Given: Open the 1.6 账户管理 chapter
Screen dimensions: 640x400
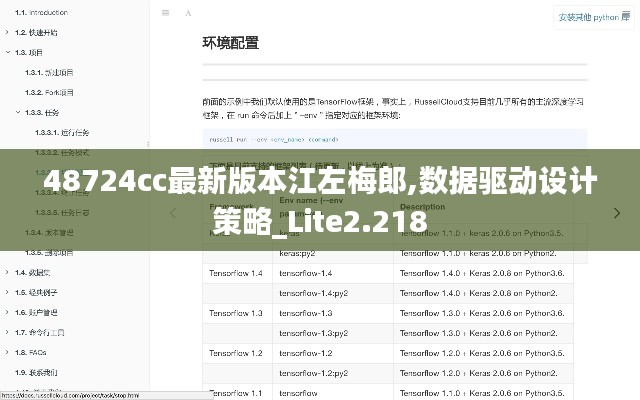Looking at the screenshot, I should coord(36,313).
